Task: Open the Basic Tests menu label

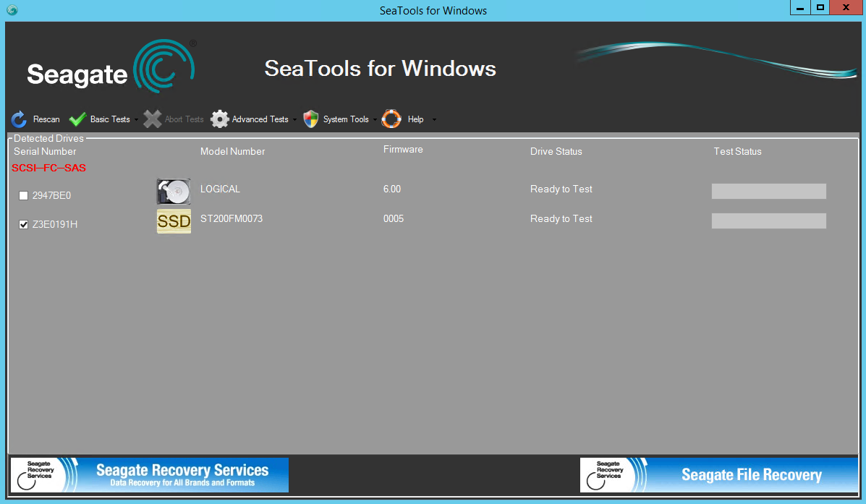Action: coord(110,119)
